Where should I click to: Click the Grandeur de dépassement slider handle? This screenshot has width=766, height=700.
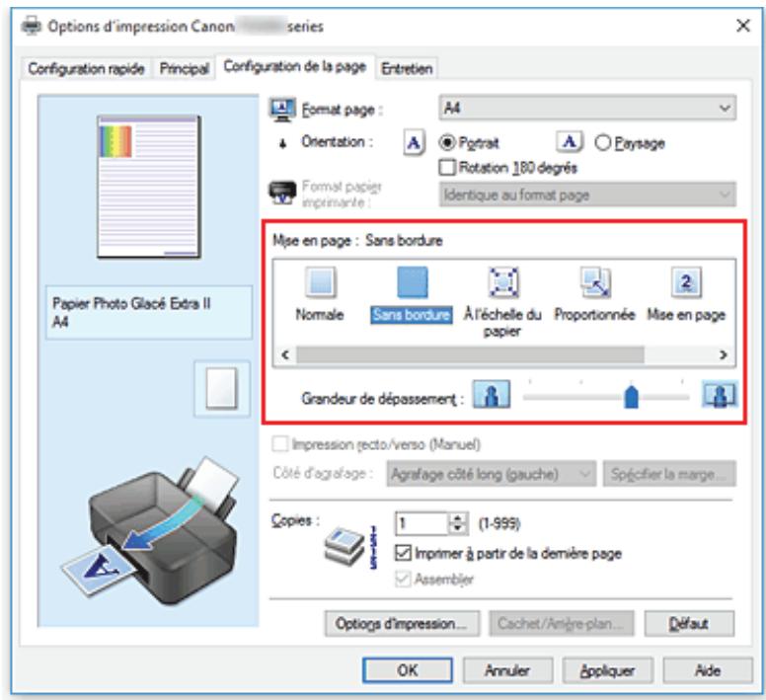(x=631, y=396)
